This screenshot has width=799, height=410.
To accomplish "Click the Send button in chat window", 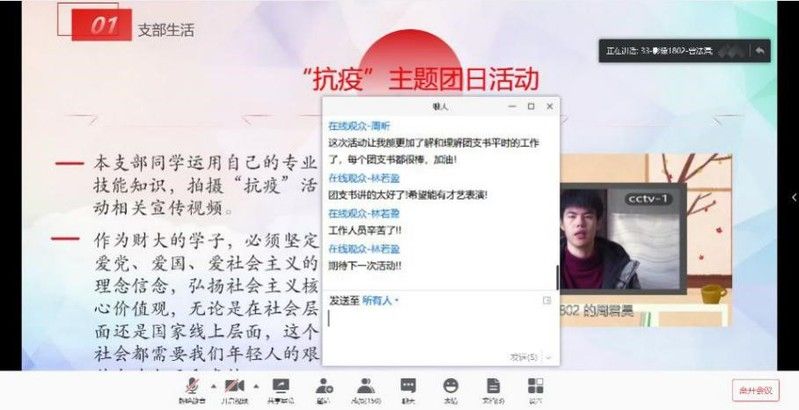I will coord(524,357).
